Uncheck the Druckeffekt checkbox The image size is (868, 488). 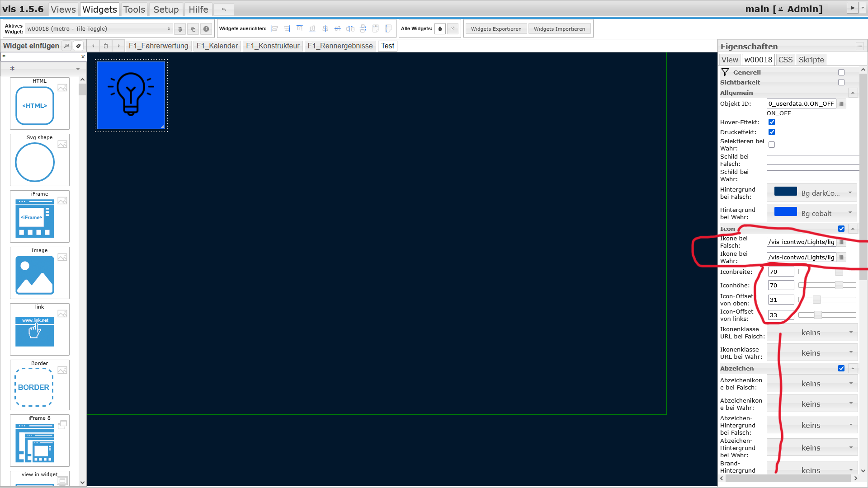(772, 132)
